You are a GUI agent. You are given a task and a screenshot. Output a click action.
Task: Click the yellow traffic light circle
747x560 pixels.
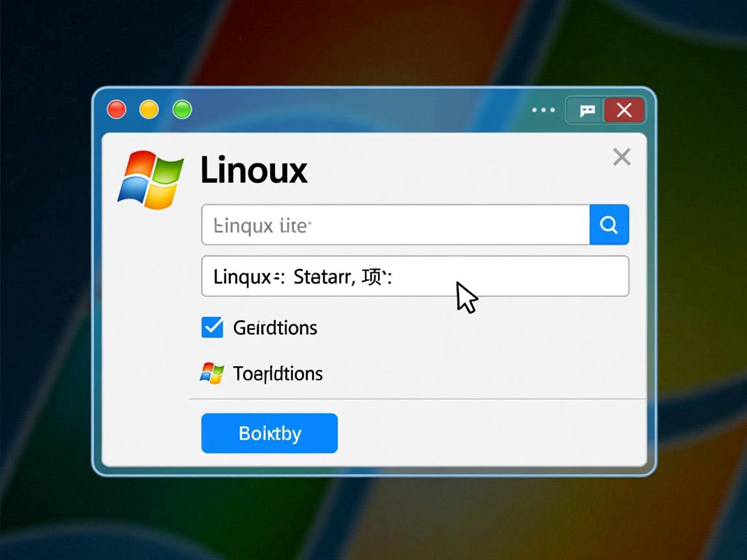coord(149,110)
